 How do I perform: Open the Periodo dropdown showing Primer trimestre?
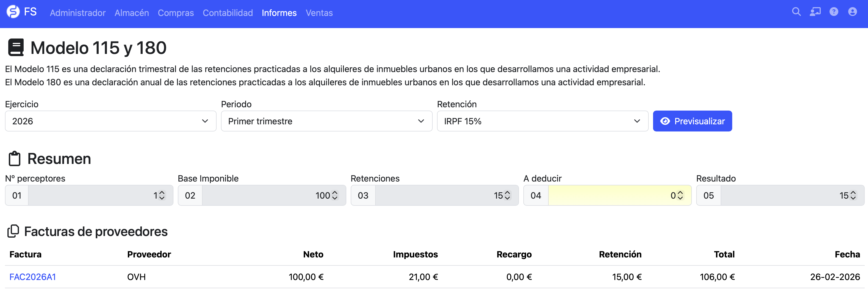[326, 121]
